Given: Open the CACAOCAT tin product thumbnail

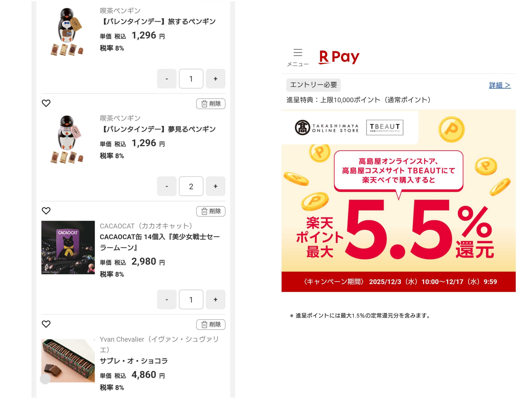Looking at the screenshot, I should [68, 247].
